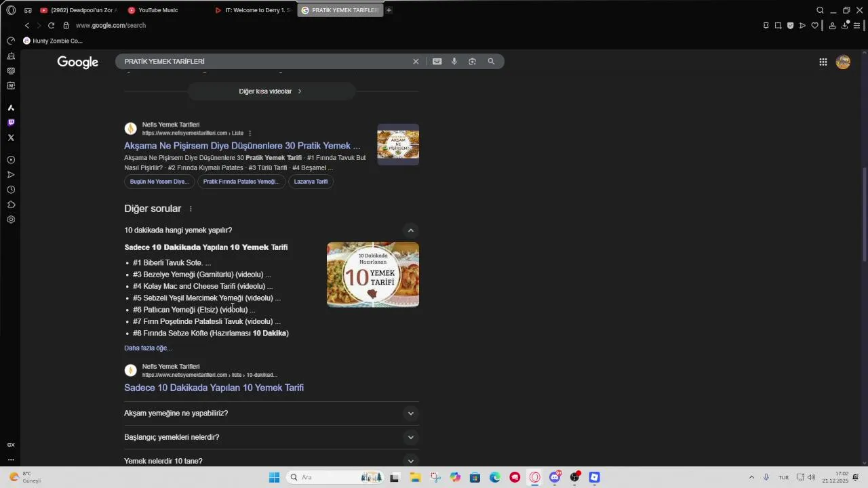Go back to the previous page
This screenshot has height=488, width=868.
pyautogui.click(x=27, y=25)
